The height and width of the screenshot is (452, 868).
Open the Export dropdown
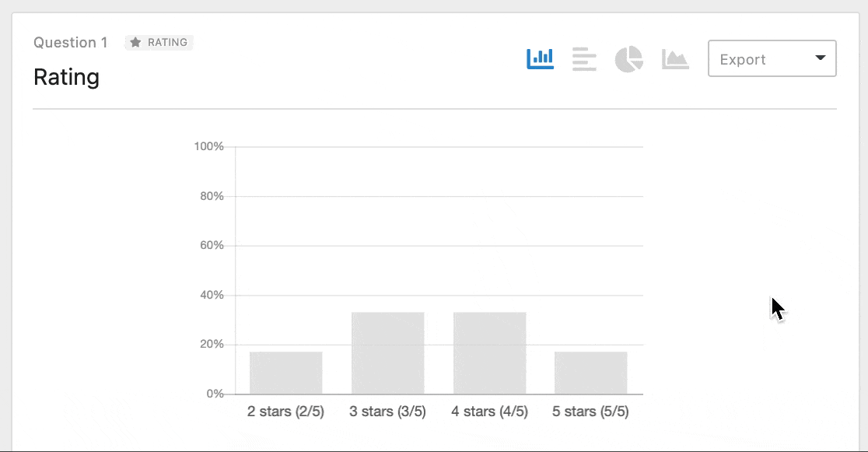coord(772,58)
